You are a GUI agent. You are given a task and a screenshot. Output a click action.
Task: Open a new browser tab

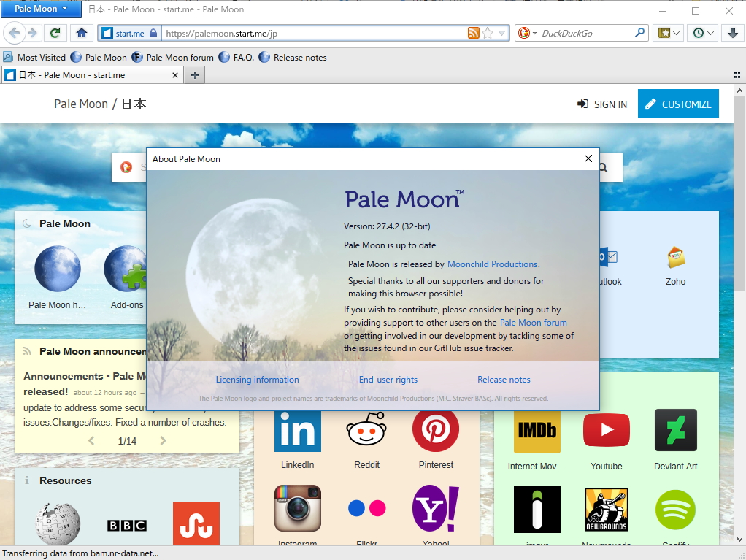click(x=194, y=74)
